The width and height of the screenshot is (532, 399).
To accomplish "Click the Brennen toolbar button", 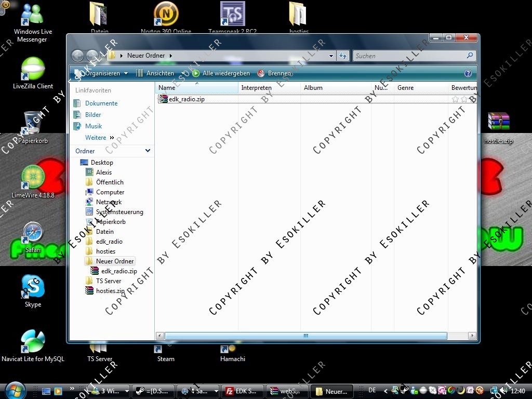I will (274, 73).
